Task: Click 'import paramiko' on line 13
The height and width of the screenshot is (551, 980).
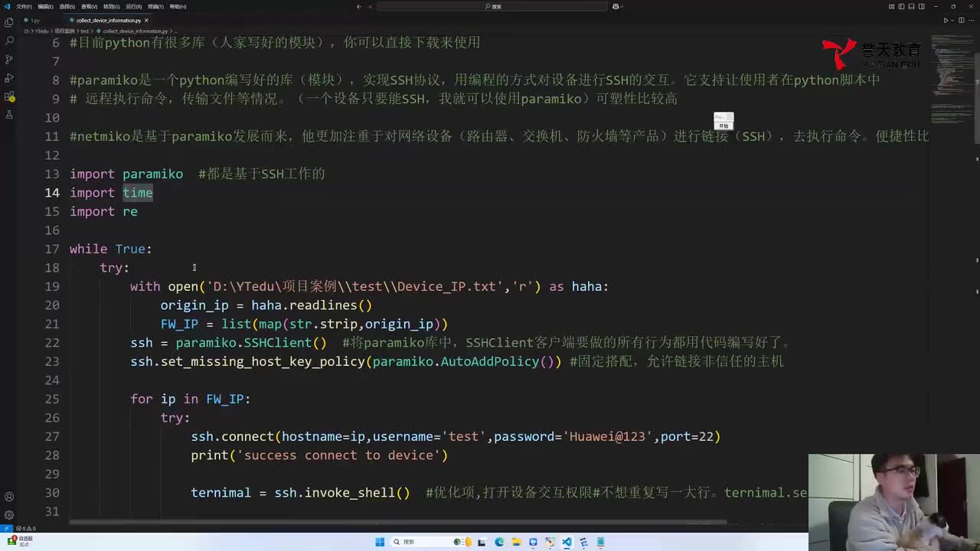Action: point(126,174)
